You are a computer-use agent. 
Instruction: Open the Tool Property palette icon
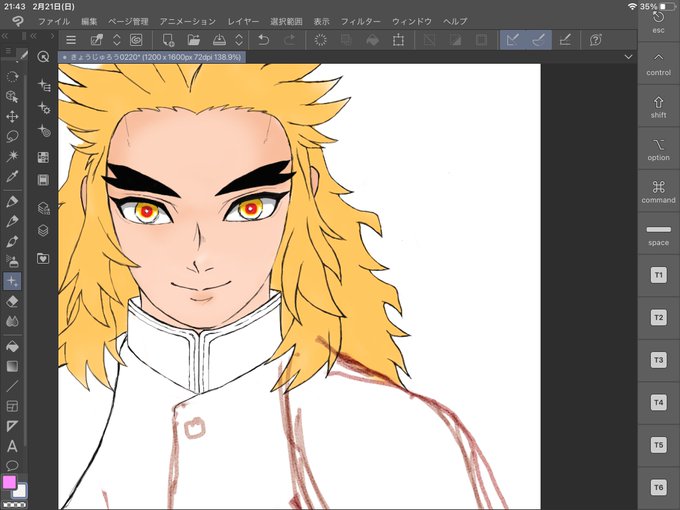tap(43, 108)
